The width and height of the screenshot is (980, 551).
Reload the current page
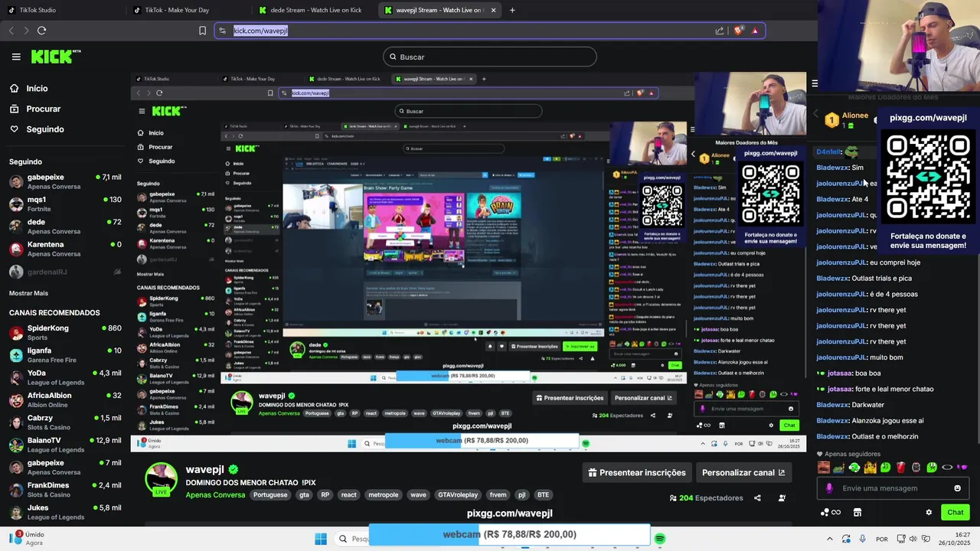point(41,31)
